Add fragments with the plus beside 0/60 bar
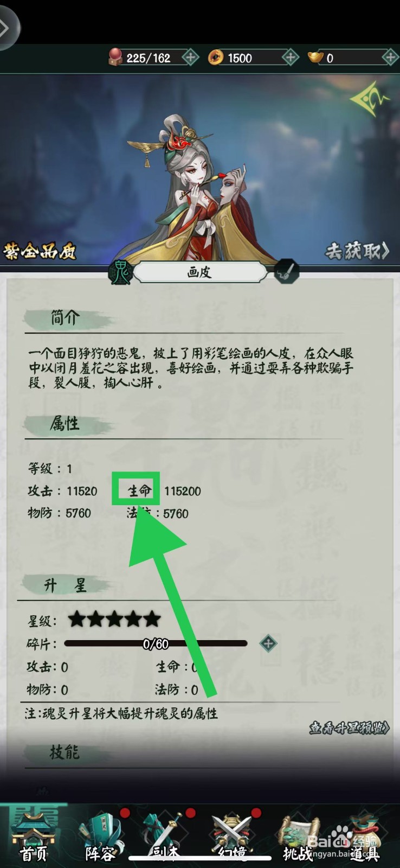 268,643
